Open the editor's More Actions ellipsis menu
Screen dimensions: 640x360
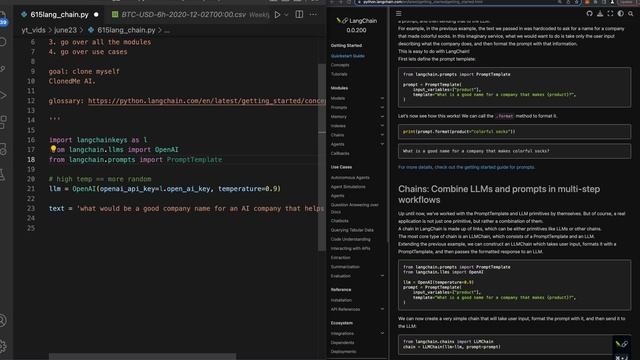(x=313, y=14)
